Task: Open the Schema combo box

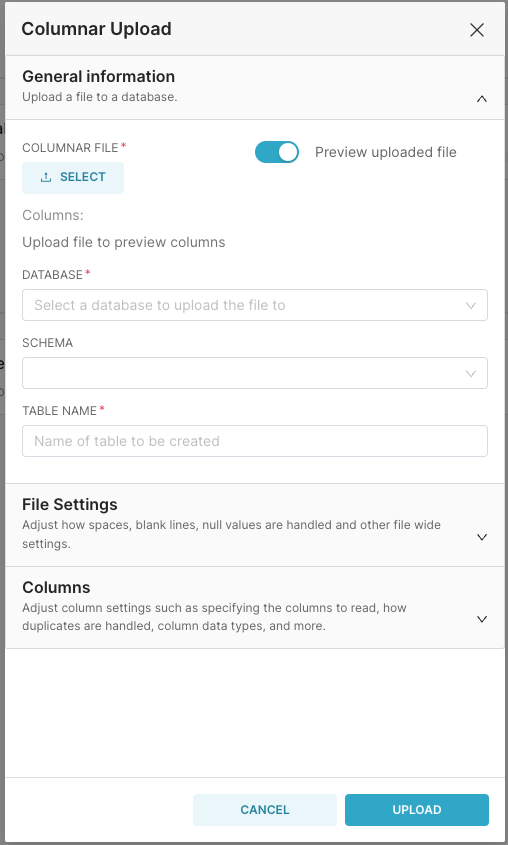Action: click(255, 373)
